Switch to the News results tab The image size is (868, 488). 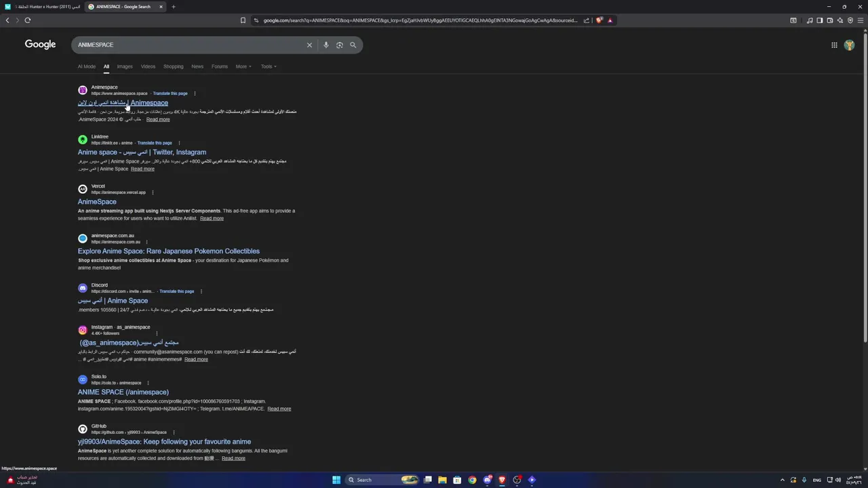click(x=197, y=66)
